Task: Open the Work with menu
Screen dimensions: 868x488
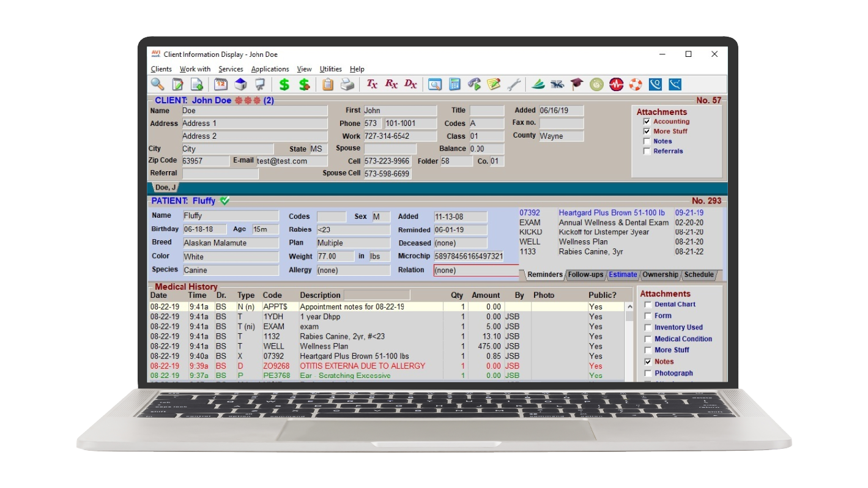Action: pyautogui.click(x=195, y=69)
